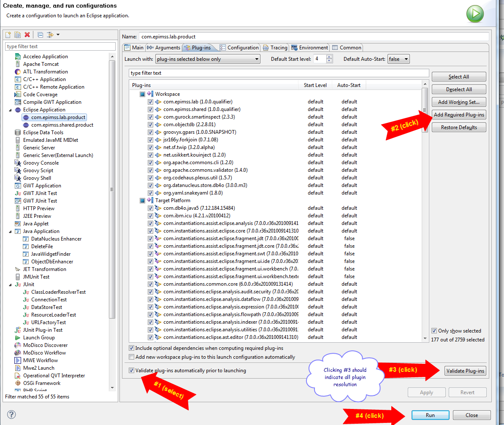
Task: Toggle the com.objectdb plug-in checkbox
Action: (x=150, y=125)
